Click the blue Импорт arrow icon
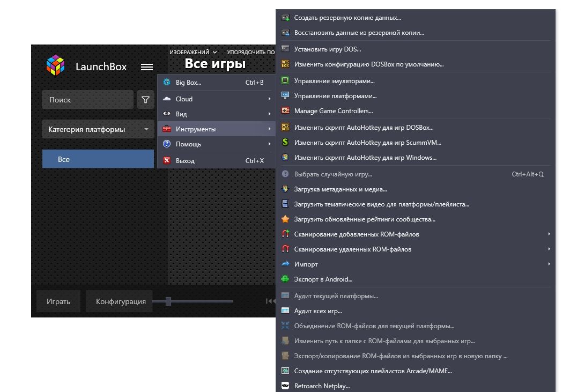Screen dimensions: 570x392 [x=285, y=264]
